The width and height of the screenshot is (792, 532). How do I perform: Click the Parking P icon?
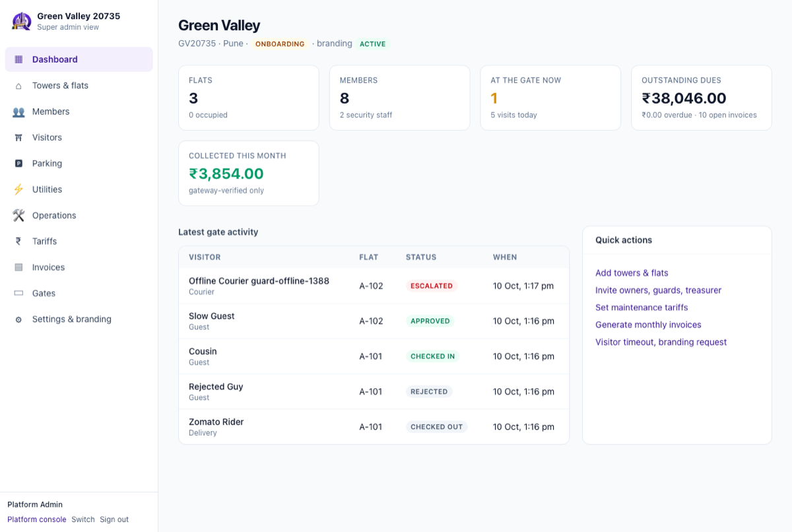[18, 164]
